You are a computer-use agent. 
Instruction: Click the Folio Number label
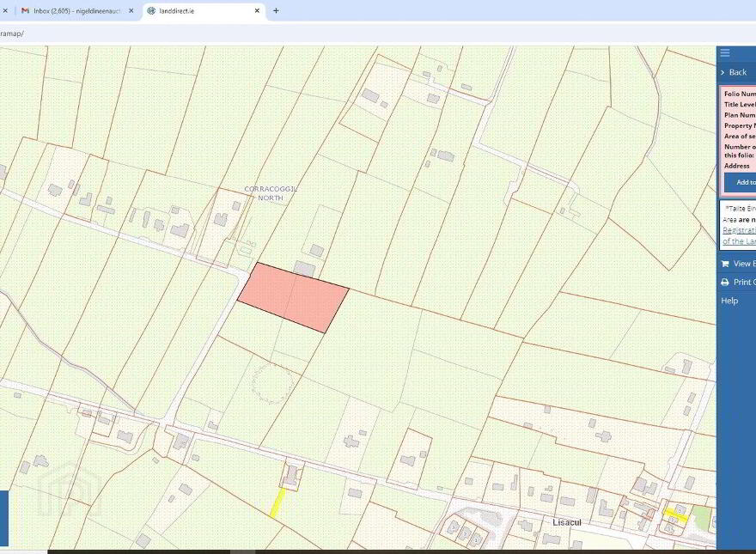740,94
